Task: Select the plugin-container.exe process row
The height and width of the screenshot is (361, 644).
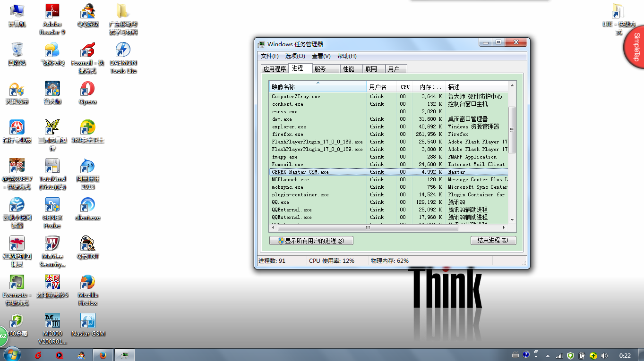Action: (x=389, y=194)
